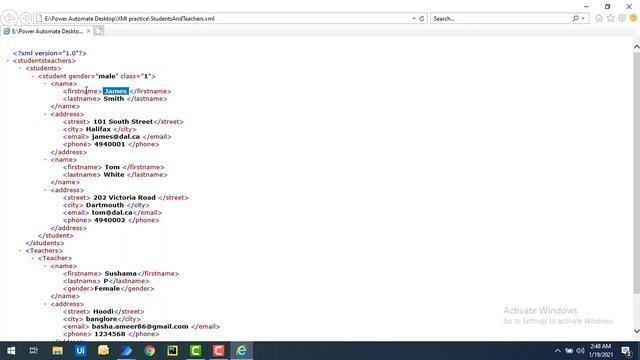
Task: Open red Camtasia recorder icon on the taskbar
Action: click(x=218, y=351)
